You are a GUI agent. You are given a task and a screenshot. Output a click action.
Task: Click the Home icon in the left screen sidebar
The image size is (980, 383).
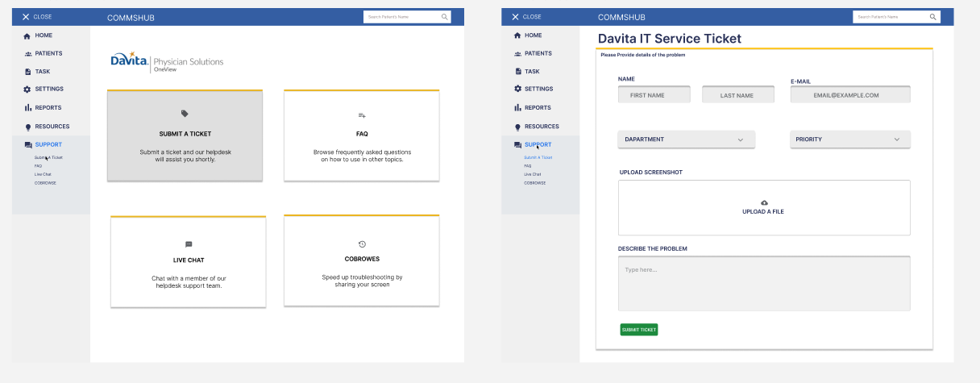point(27,36)
